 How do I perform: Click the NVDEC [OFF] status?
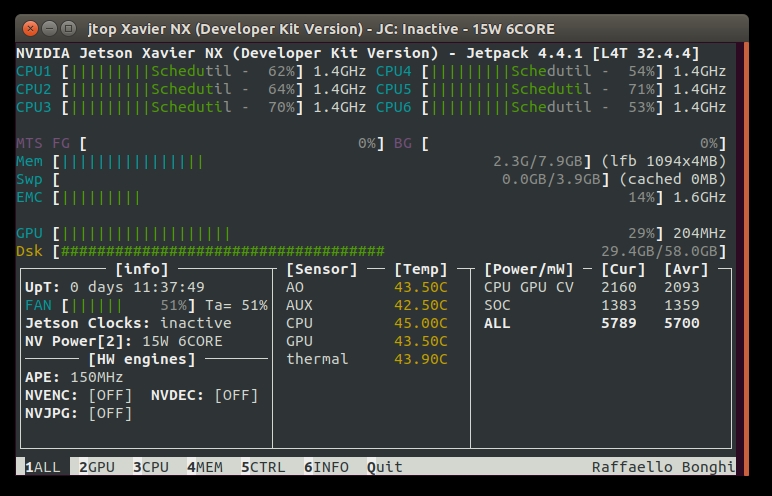point(236,396)
